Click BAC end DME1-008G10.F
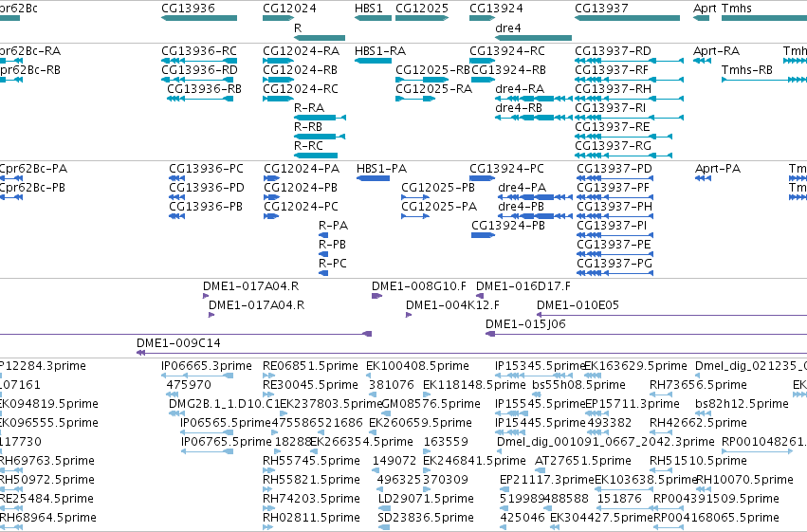Image resolution: width=807 pixels, height=532 pixels. [419, 286]
